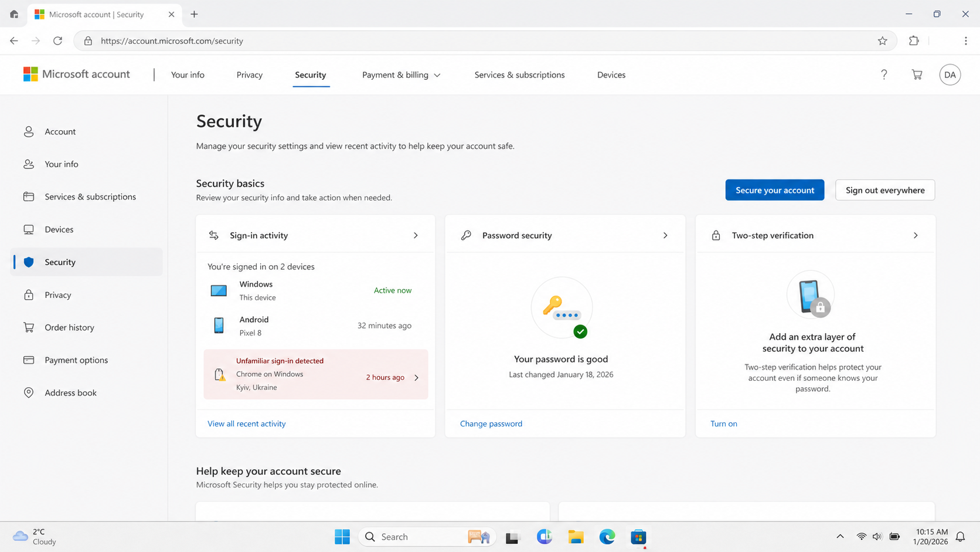Open Task View from the taskbar
The width and height of the screenshot is (980, 552).
pos(513,537)
